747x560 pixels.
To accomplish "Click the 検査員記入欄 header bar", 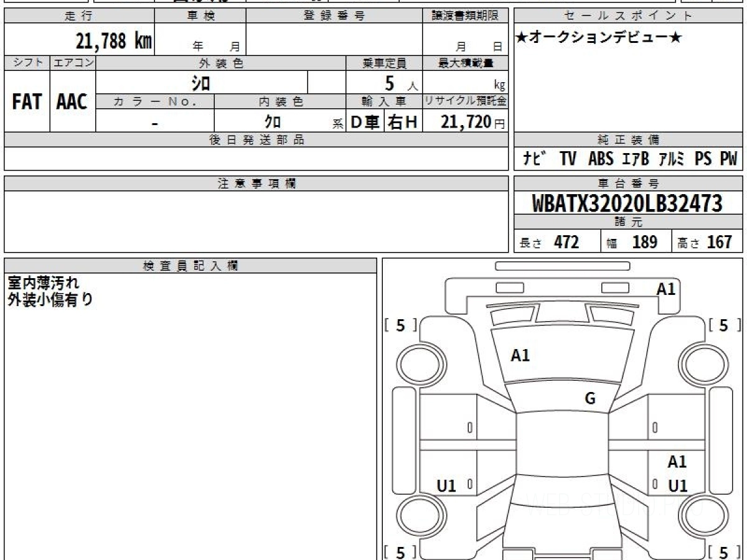I will pos(190,265).
